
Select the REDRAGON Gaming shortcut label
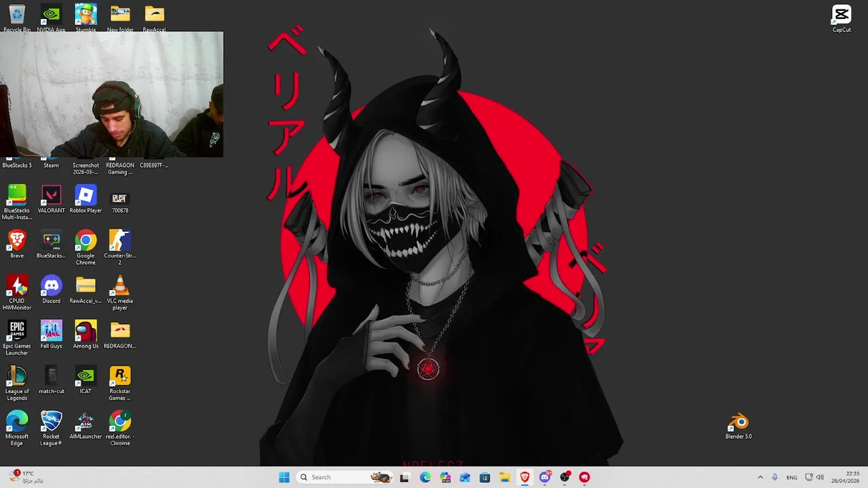[120, 168]
